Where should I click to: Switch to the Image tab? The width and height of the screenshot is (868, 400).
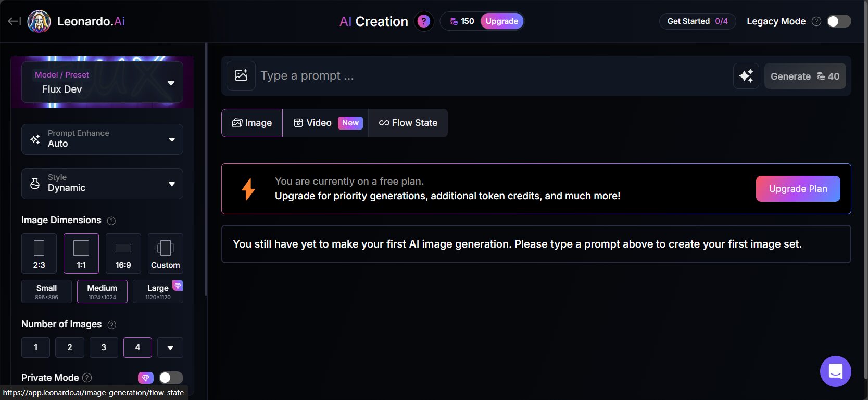(252, 123)
